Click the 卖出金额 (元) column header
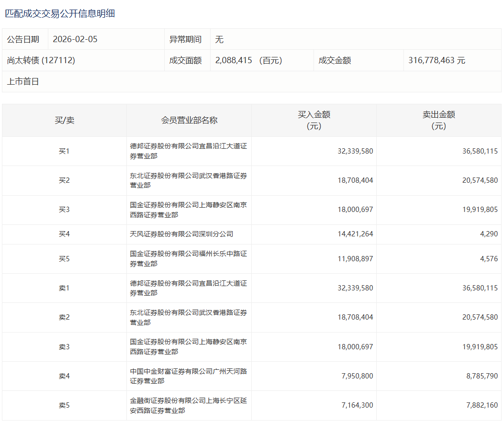This screenshot has width=504, height=422. pyautogui.click(x=438, y=120)
